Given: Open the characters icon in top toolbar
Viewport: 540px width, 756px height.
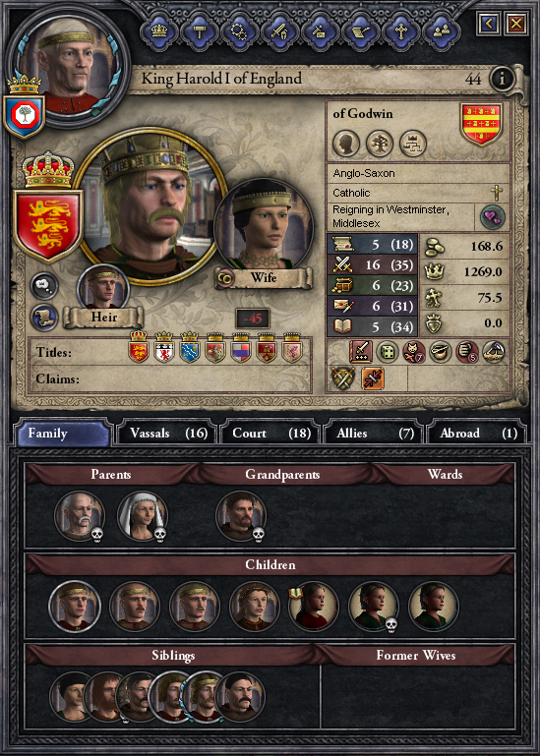Looking at the screenshot, I should [441, 31].
